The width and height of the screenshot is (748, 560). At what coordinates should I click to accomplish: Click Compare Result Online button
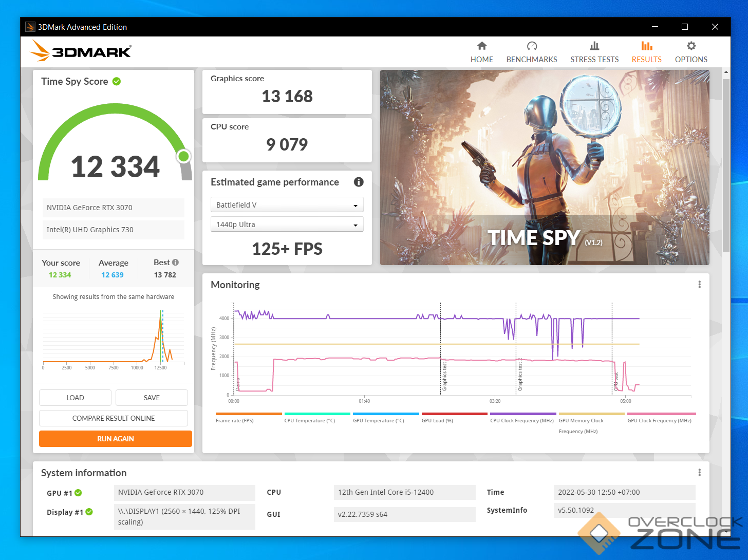114,418
